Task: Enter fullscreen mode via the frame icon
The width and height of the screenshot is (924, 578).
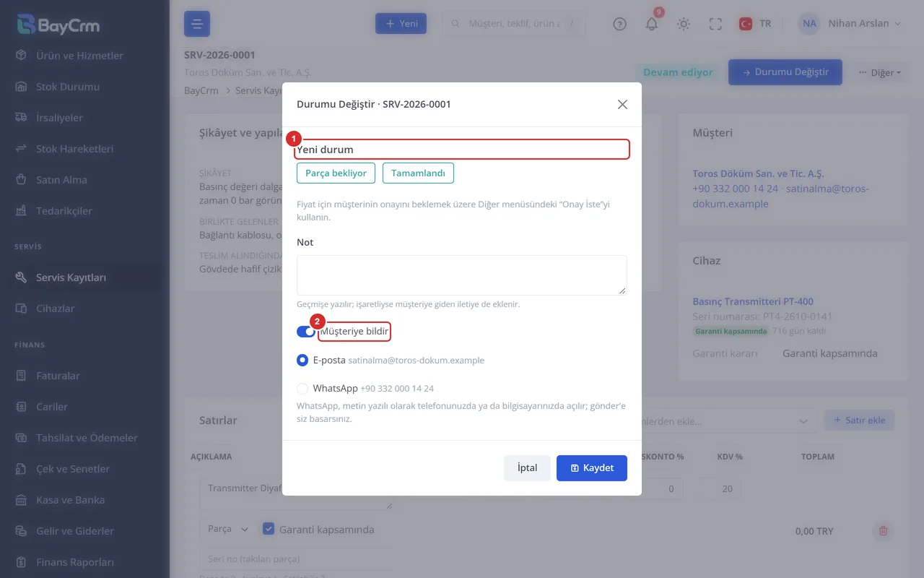Action: 715,24
